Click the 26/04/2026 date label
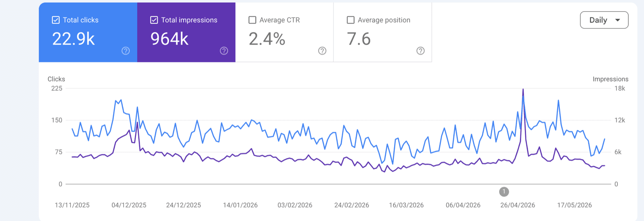 click(x=518, y=205)
